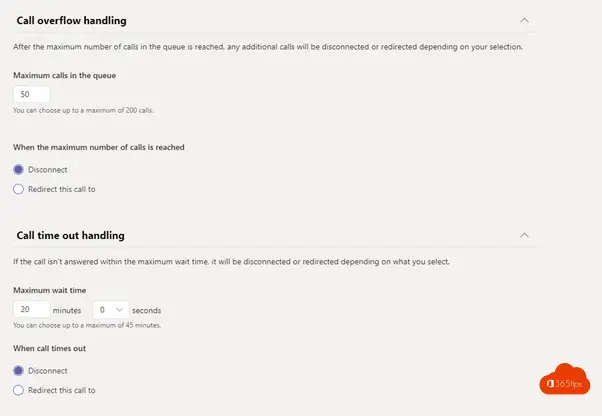The width and height of the screenshot is (602, 416).
Task: Select Redirect this call to on timeout
Action: [x=18, y=390]
